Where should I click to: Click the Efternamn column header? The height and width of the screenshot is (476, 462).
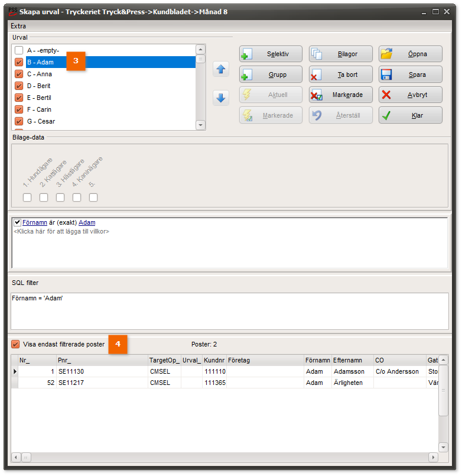(353, 360)
